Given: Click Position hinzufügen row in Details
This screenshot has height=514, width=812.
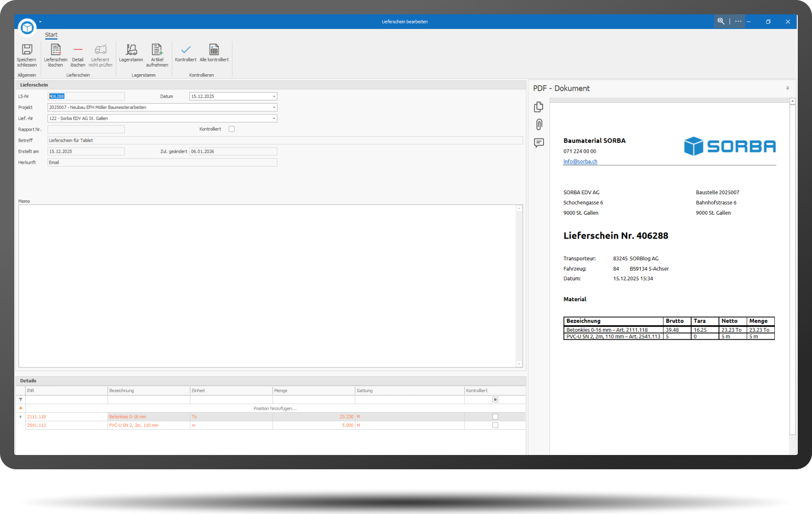Looking at the screenshot, I should 275,408.
